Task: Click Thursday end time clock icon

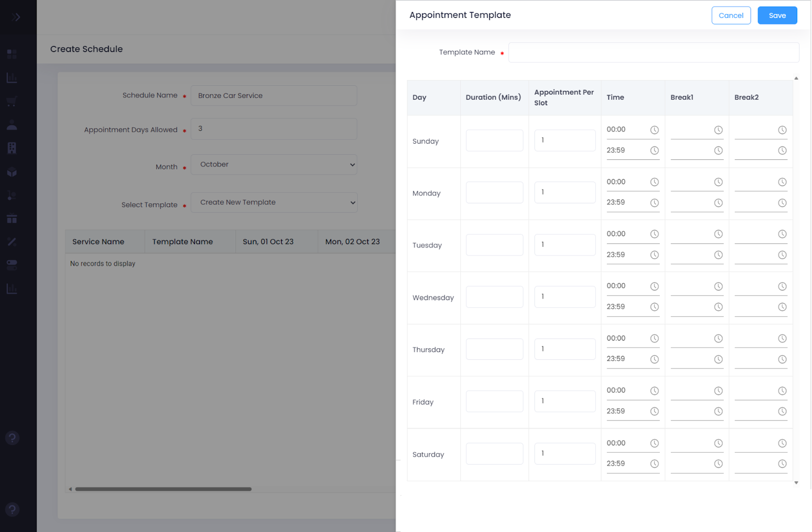Action: click(654, 359)
